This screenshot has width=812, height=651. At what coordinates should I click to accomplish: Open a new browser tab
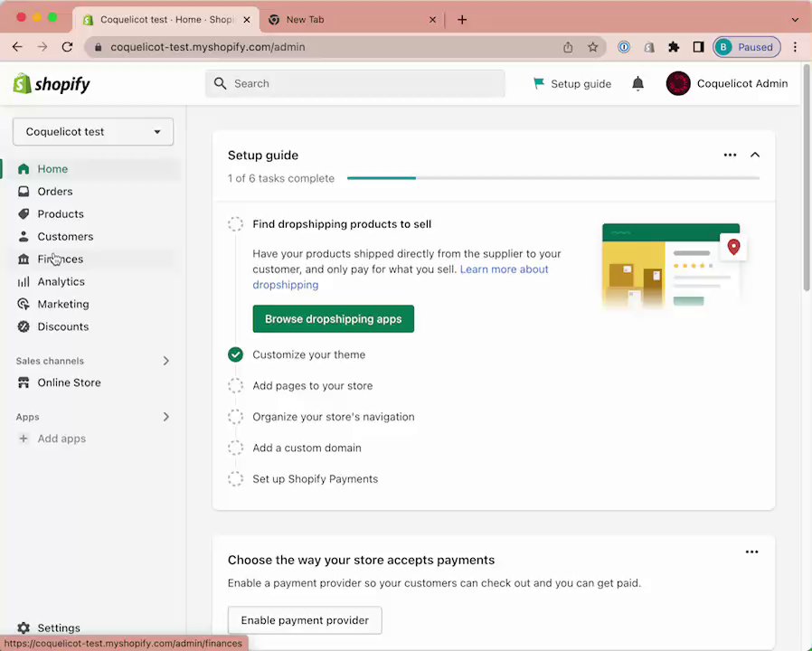(462, 20)
